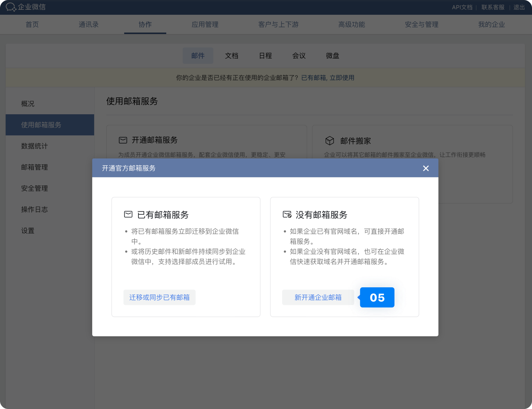Viewport: 532px width, 409px height.
Task: Open the 微盘 tab
Action: click(332, 56)
